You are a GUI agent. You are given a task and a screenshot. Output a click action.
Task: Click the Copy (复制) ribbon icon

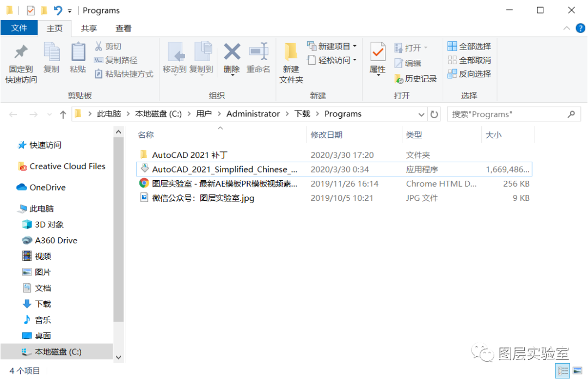coord(51,52)
